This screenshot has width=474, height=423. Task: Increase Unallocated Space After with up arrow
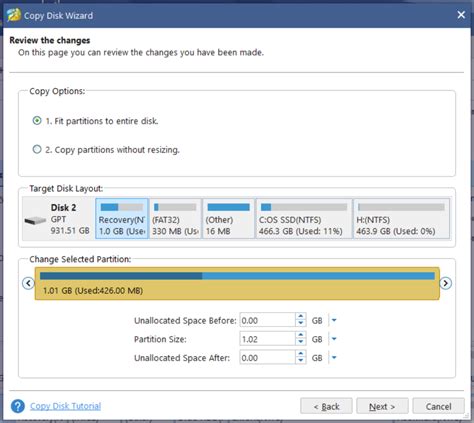tap(300, 354)
